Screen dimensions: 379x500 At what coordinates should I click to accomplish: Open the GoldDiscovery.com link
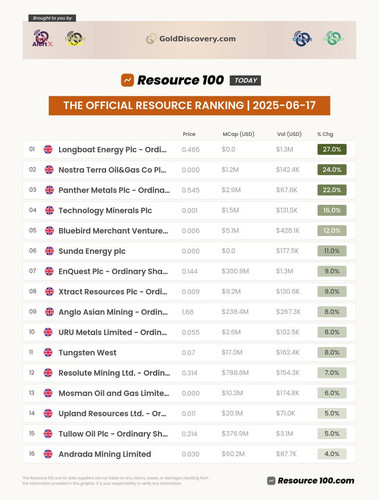[191, 39]
